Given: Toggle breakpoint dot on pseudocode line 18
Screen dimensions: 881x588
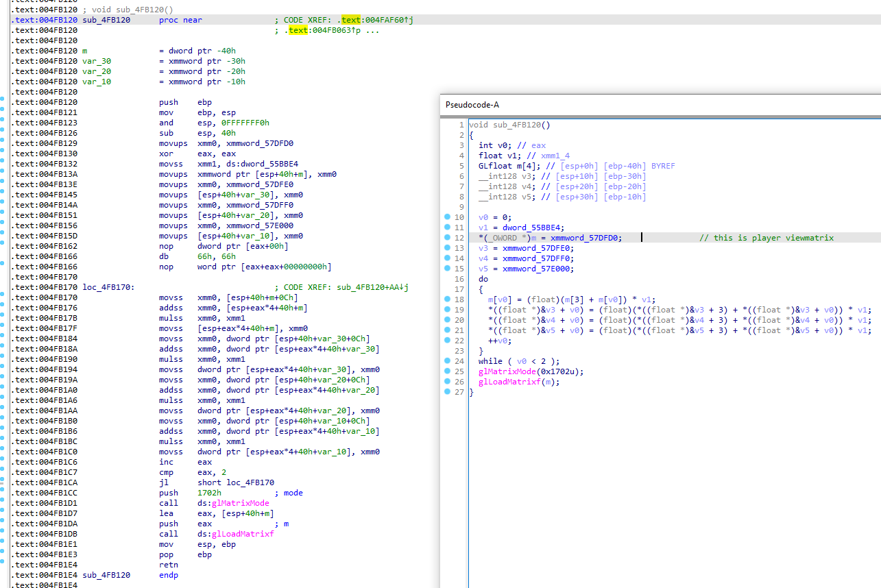Looking at the screenshot, I should coord(448,299).
